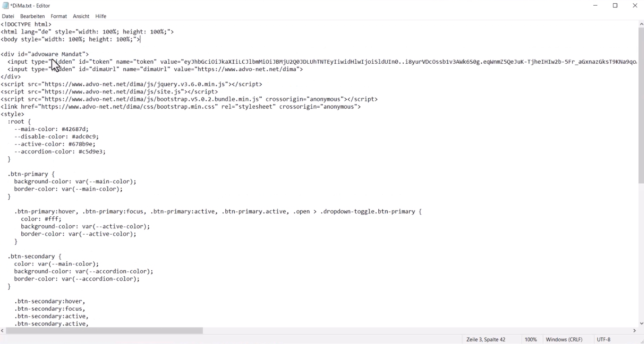Click the UTF-8 encoding status entry
Screen dimensions: 644x344
click(x=604, y=340)
